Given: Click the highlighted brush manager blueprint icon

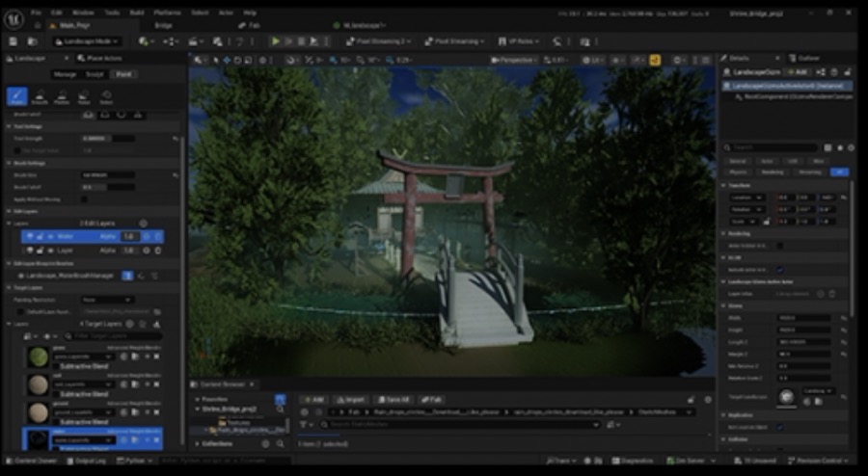Looking at the screenshot, I should (127, 276).
